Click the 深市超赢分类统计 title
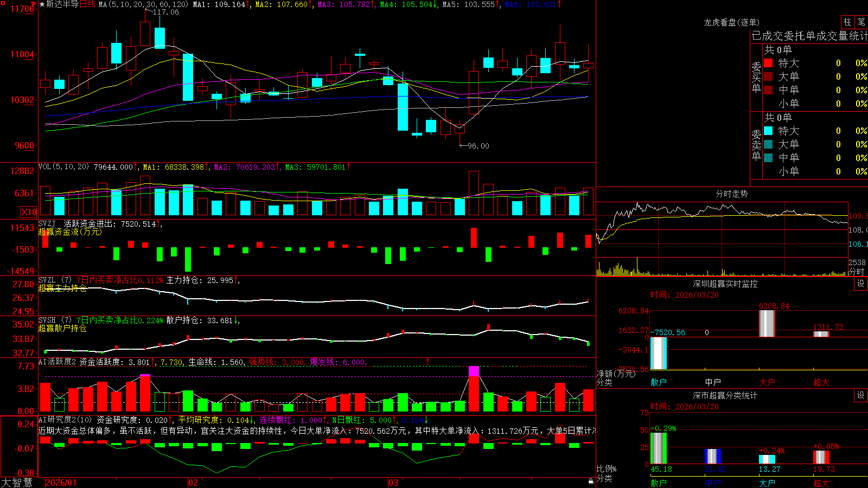The image size is (868, 488). [725, 395]
